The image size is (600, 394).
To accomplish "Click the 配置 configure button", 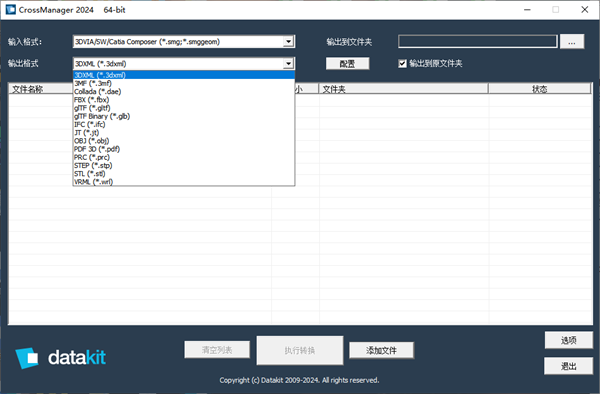I will [x=347, y=64].
